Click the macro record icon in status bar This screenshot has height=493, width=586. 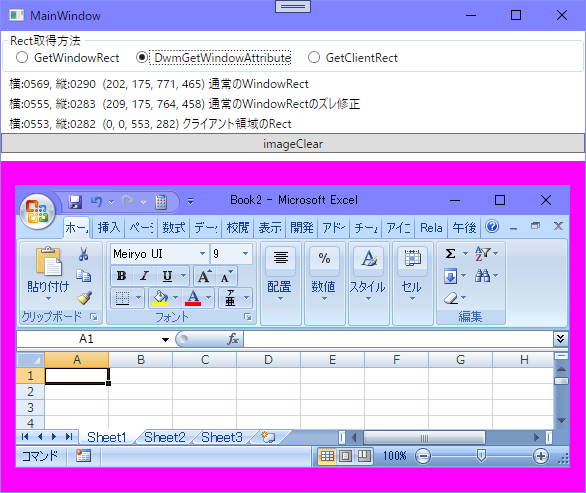coord(83,456)
